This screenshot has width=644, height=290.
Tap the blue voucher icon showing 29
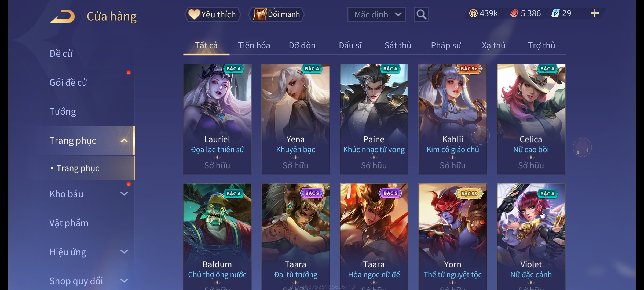coord(555,13)
